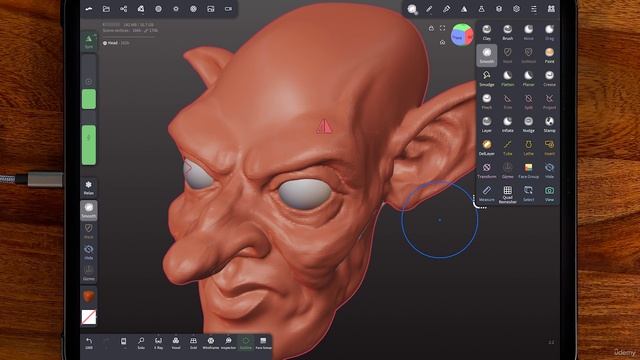Open the Topology menu
The height and width of the screenshot is (360, 640).
click(141, 9)
